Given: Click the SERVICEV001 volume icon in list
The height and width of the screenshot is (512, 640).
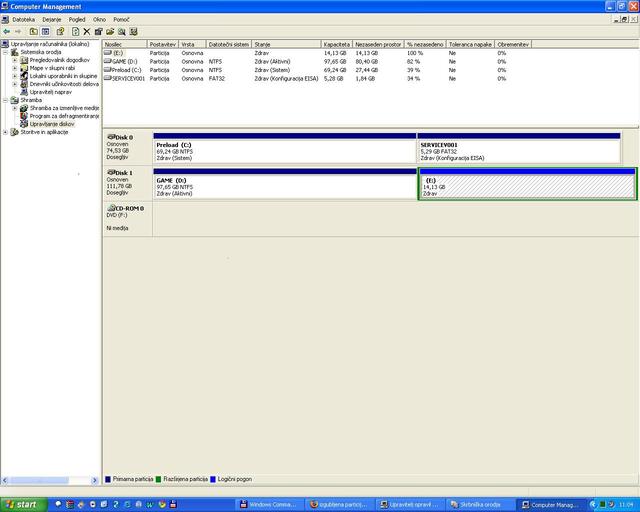Looking at the screenshot, I should [x=108, y=78].
